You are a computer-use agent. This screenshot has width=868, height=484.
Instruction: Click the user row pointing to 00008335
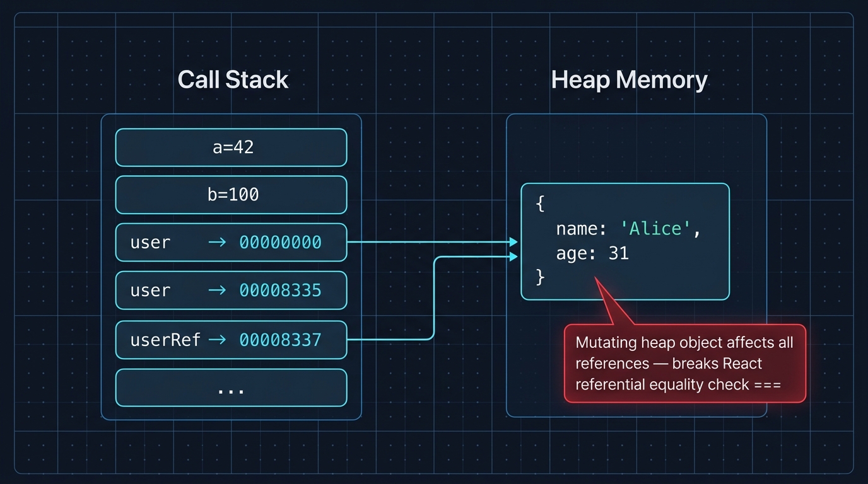[x=231, y=290]
